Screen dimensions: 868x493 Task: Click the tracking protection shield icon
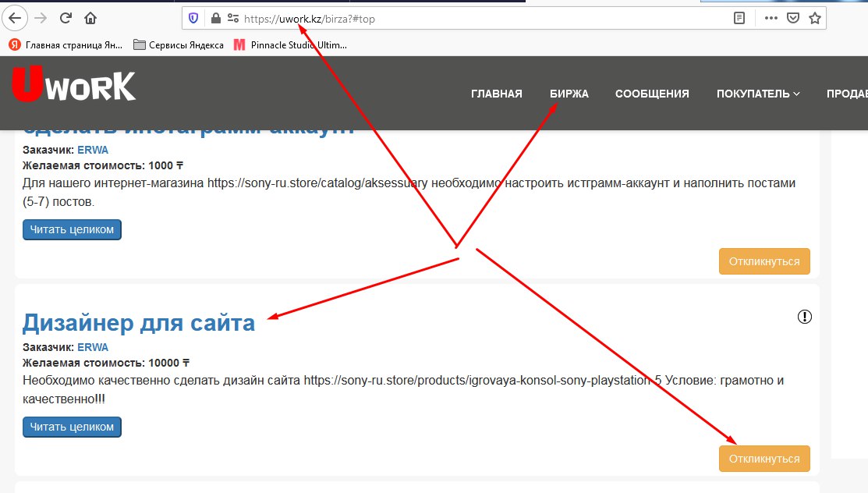[193, 18]
